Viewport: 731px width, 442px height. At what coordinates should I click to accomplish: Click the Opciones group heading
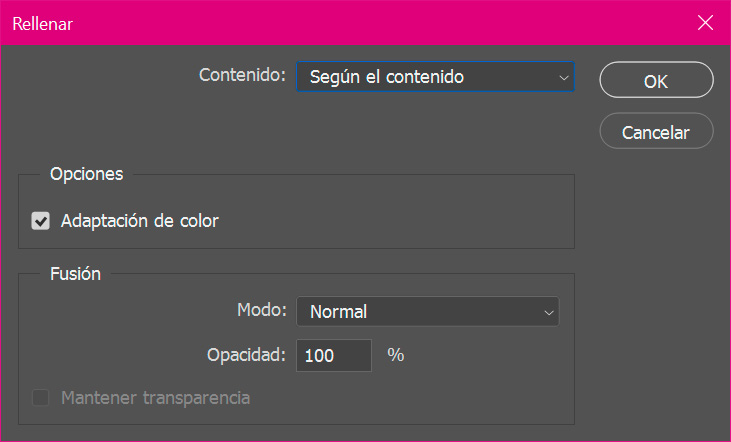tap(87, 174)
